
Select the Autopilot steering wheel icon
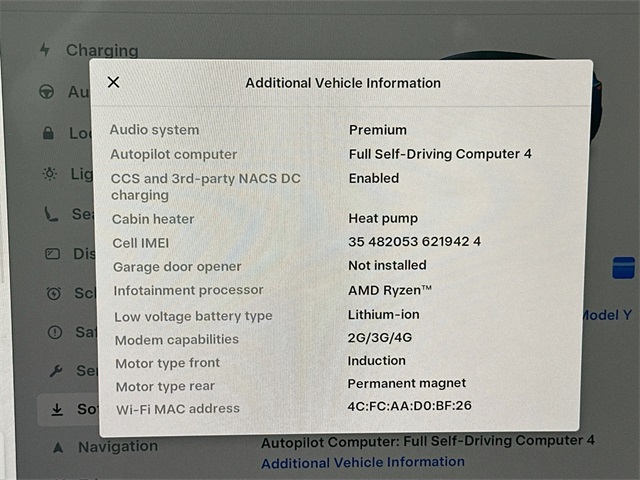[x=47, y=91]
